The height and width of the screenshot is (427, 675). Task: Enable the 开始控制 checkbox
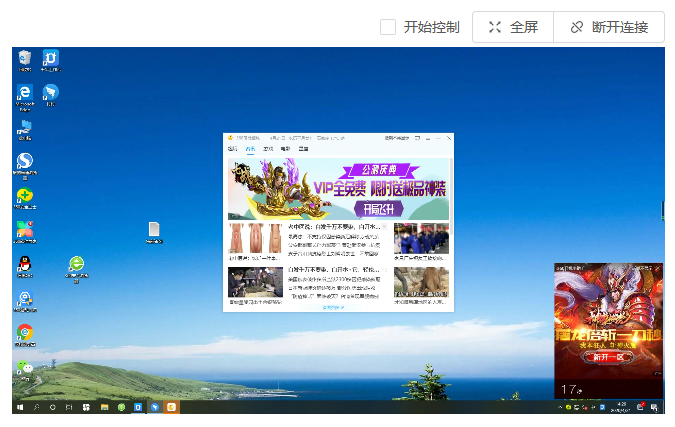[388, 27]
